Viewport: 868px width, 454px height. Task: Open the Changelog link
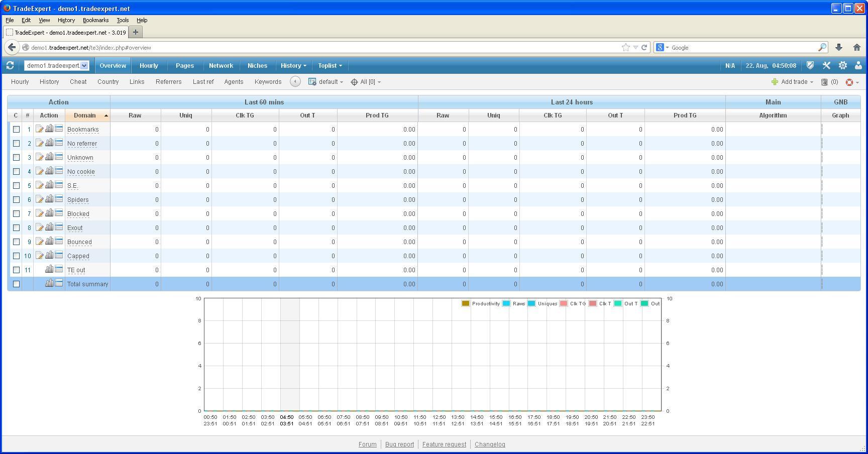490,444
